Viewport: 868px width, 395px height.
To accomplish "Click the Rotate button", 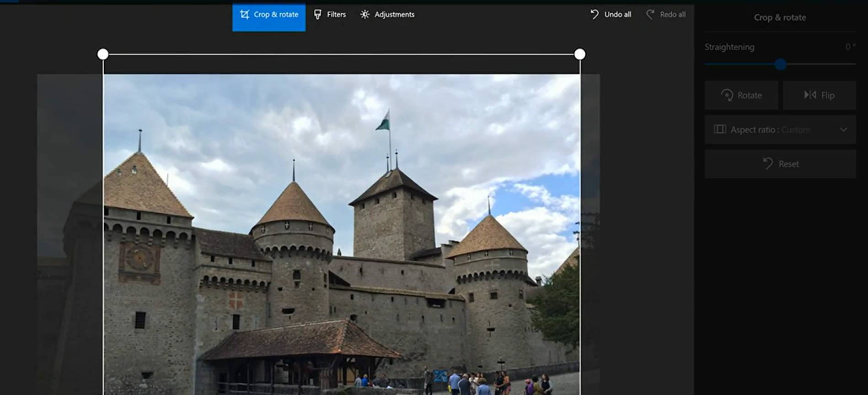I will (x=741, y=95).
